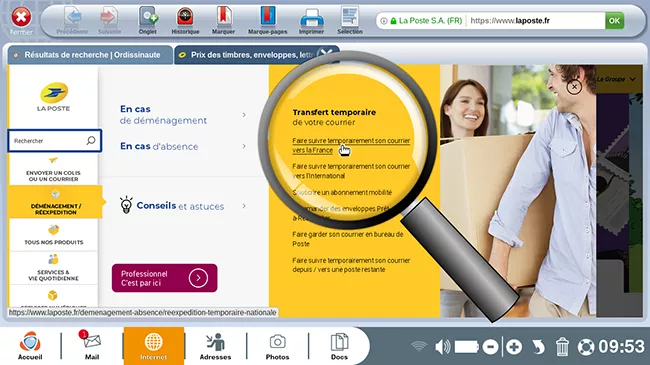Add a new tab via the Onglet icon
Image resolution: width=650 pixels, height=365 pixels.
(x=148, y=17)
